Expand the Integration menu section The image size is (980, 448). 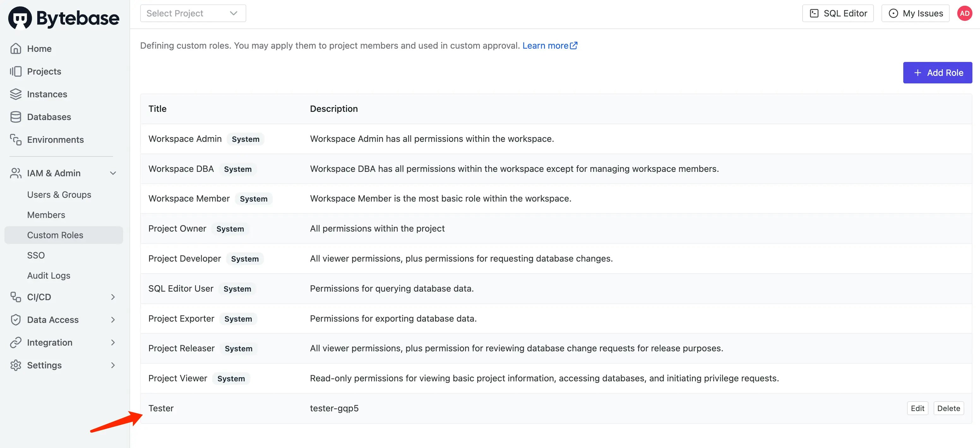click(113, 342)
